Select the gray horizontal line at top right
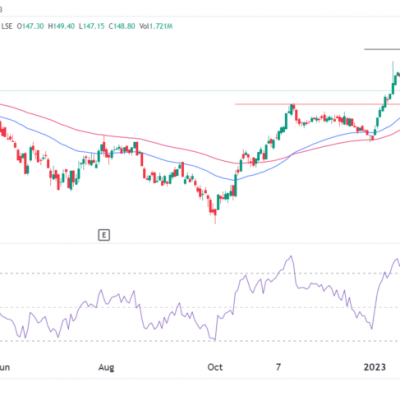 click(x=382, y=49)
